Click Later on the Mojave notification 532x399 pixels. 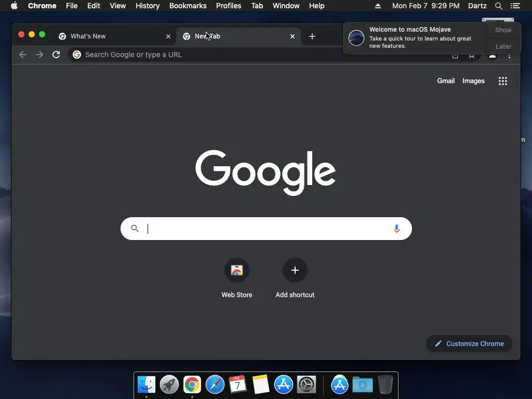(503, 46)
